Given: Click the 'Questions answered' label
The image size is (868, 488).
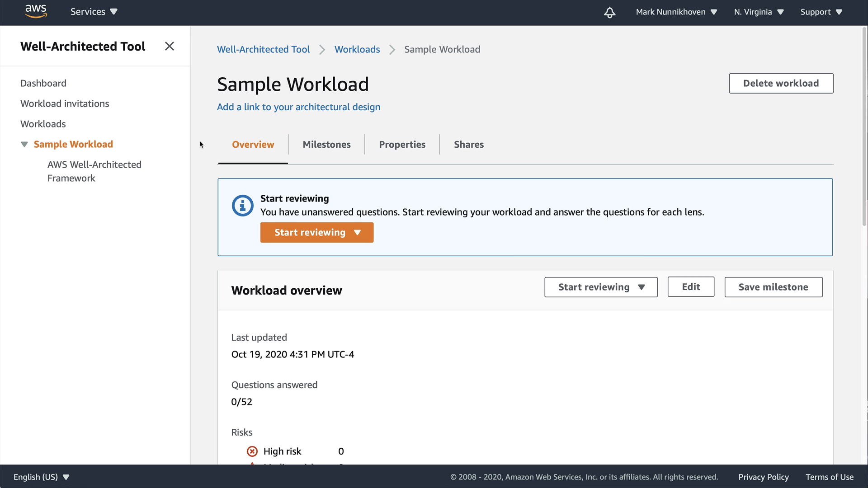Looking at the screenshot, I should point(274,385).
